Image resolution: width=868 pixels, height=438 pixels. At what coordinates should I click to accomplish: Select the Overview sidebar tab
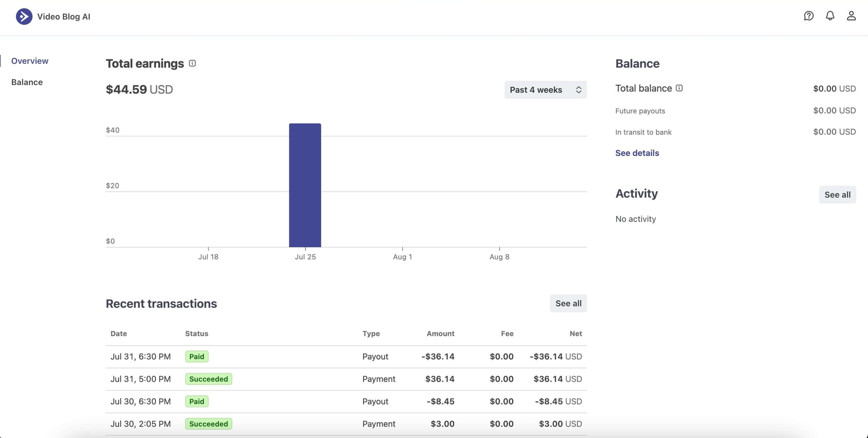[x=30, y=61]
